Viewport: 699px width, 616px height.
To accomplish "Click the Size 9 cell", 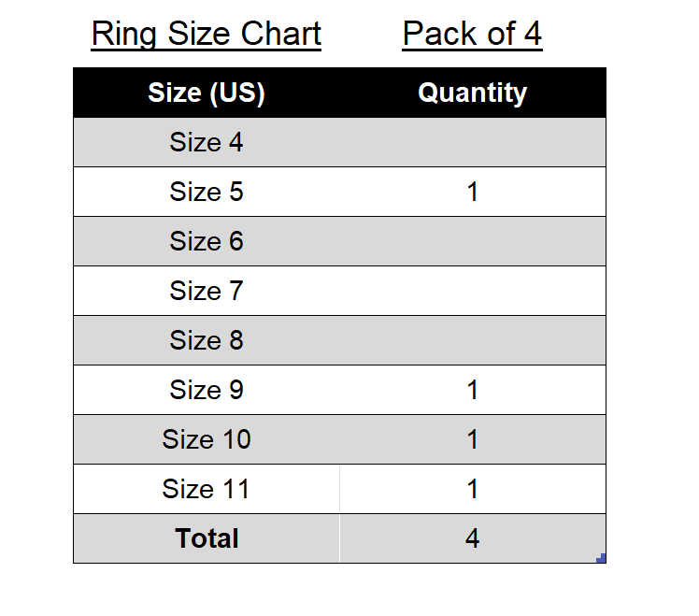I will 207,390.
